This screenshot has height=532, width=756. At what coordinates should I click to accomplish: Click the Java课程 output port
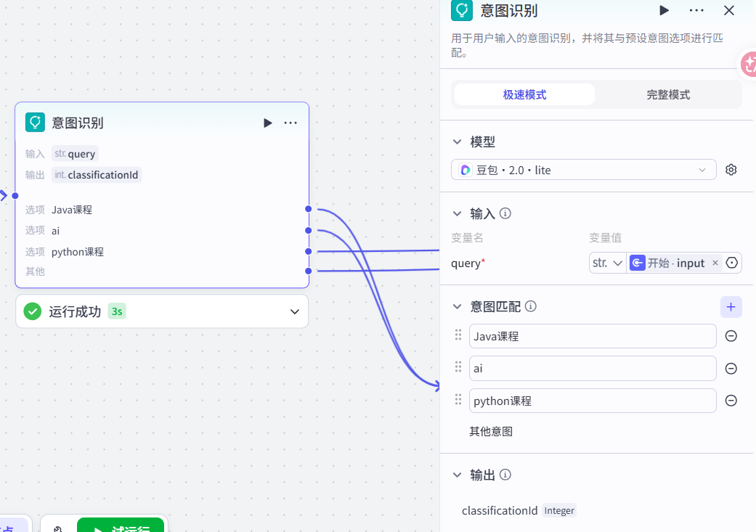308,208
